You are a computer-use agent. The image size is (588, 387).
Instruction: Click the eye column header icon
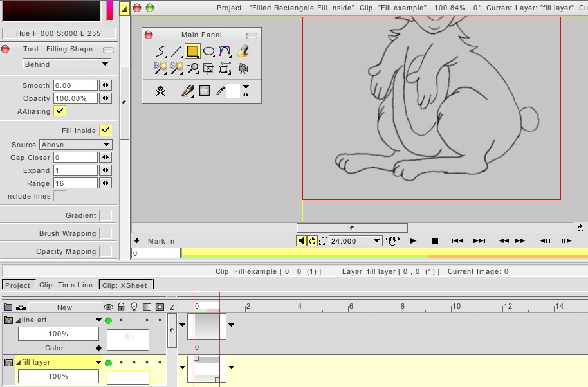[108, 307]
